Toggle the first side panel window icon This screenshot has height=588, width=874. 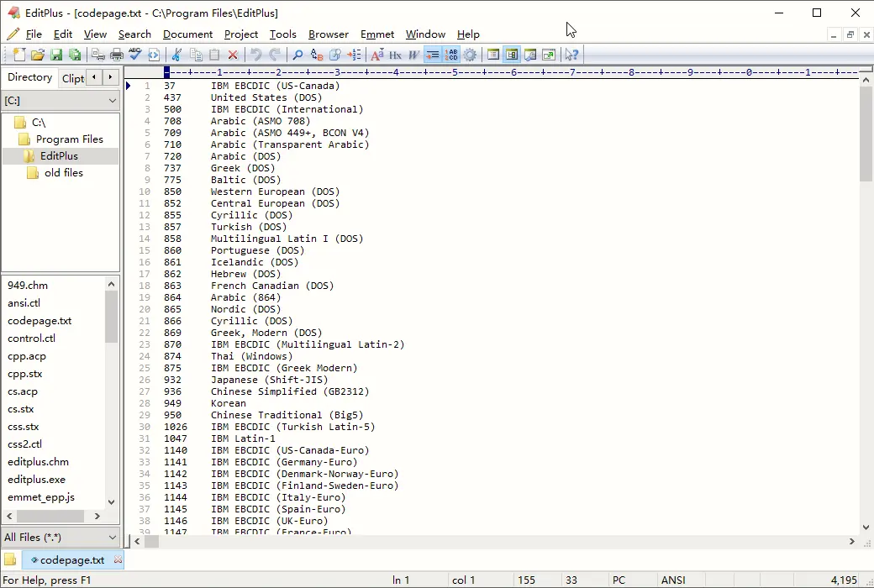point(493,55)
